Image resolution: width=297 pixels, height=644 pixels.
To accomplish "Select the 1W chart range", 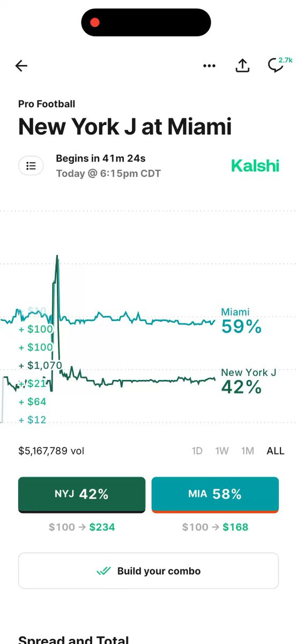I will 222,451.
